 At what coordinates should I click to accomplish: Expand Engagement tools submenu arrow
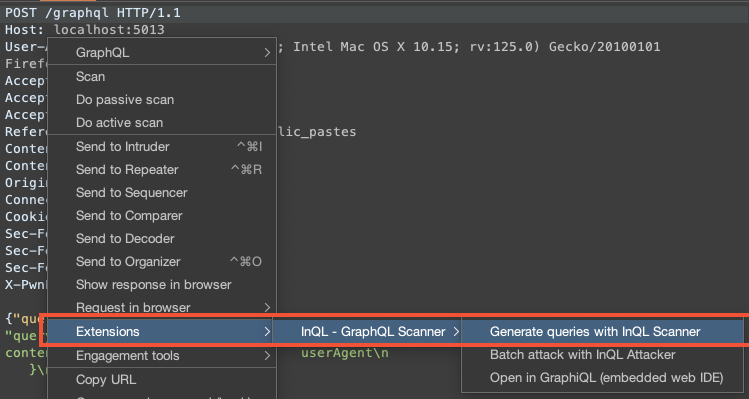click(267, 356)
